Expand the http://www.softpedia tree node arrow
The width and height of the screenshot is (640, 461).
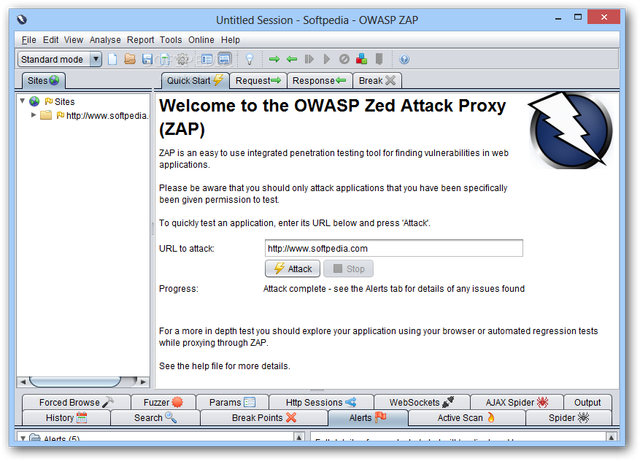33,115
